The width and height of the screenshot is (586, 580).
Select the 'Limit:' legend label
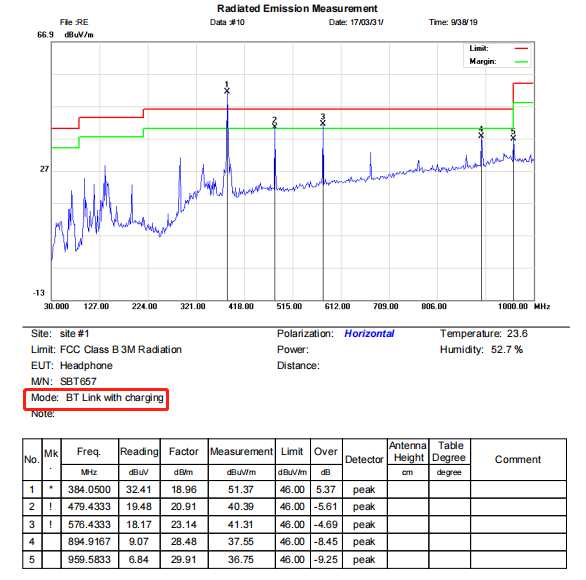point(479,48)
